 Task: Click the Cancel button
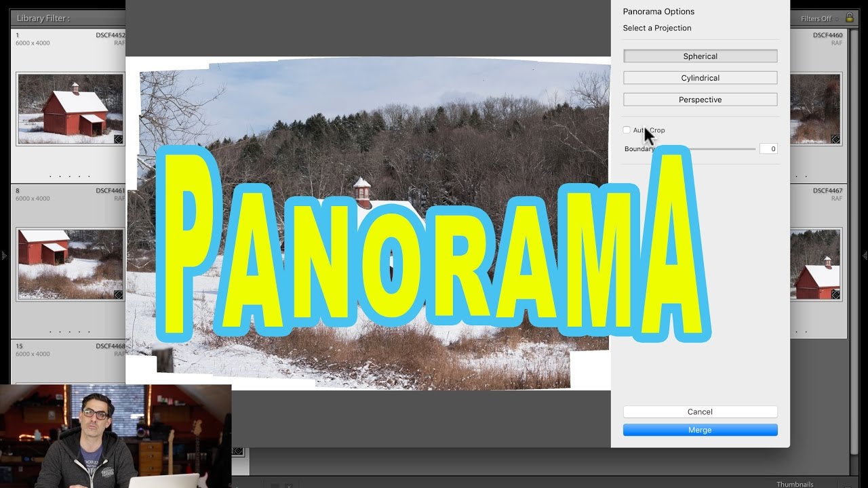[x=700, y=411]
